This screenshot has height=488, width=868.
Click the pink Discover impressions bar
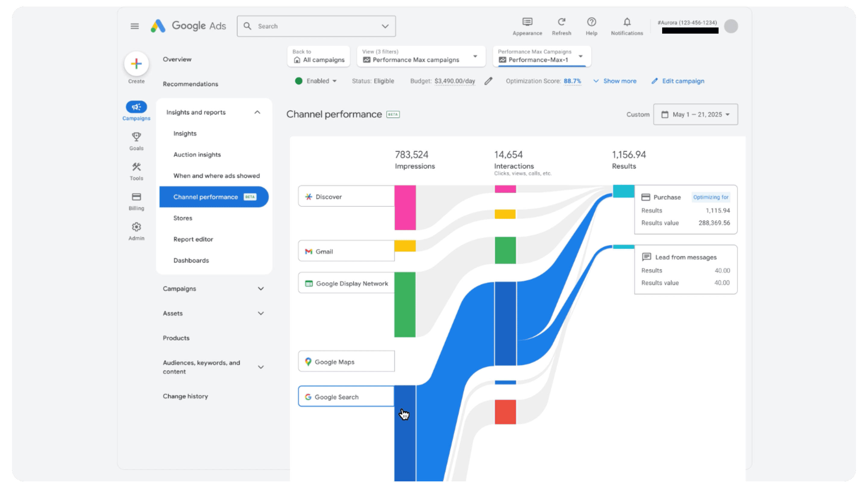click(x=405, y=208)
